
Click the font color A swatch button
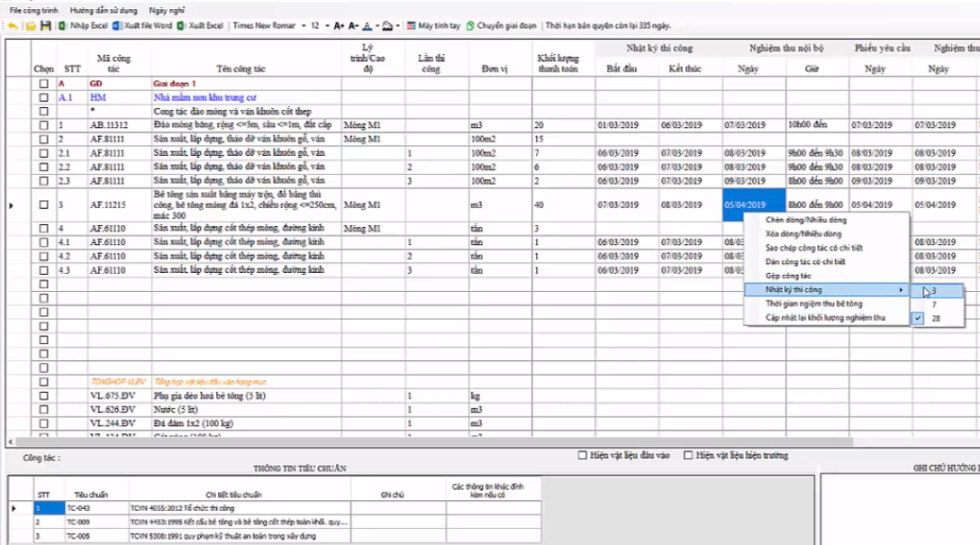point(367,26)
